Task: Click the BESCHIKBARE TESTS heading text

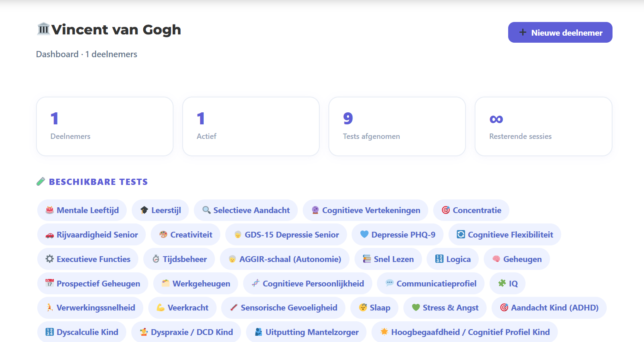Action: point(99,182)
